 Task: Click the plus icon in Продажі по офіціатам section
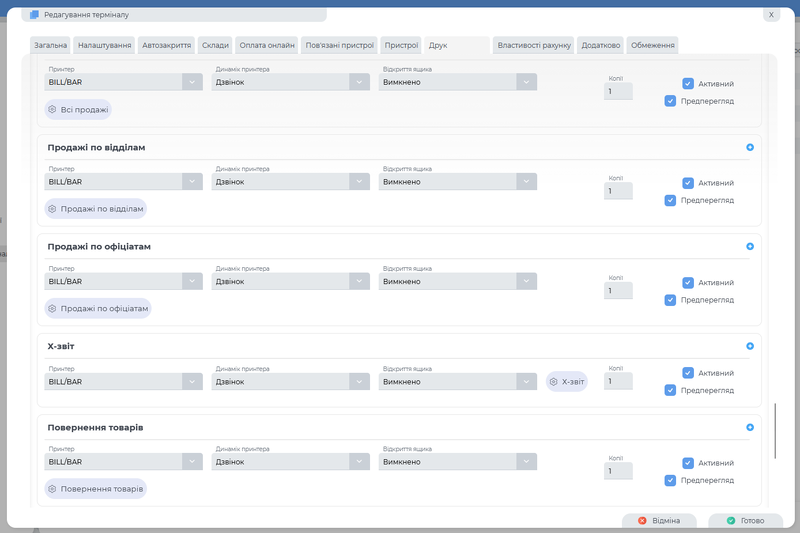coord(750,246)
